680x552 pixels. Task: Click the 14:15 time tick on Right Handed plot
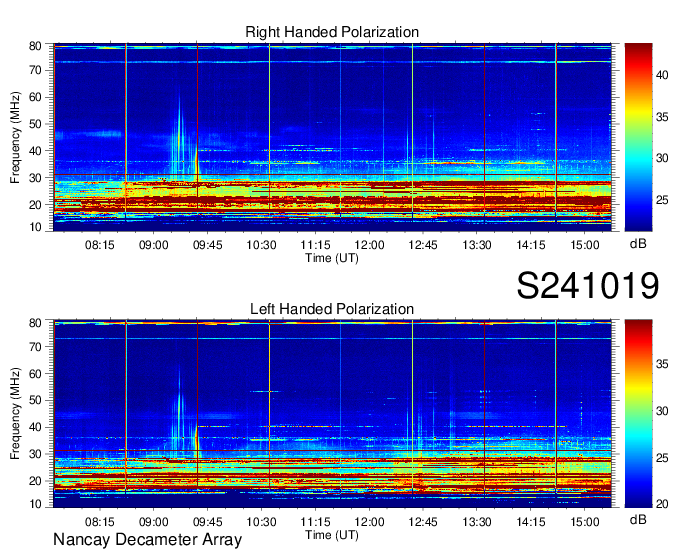[531, 245]
